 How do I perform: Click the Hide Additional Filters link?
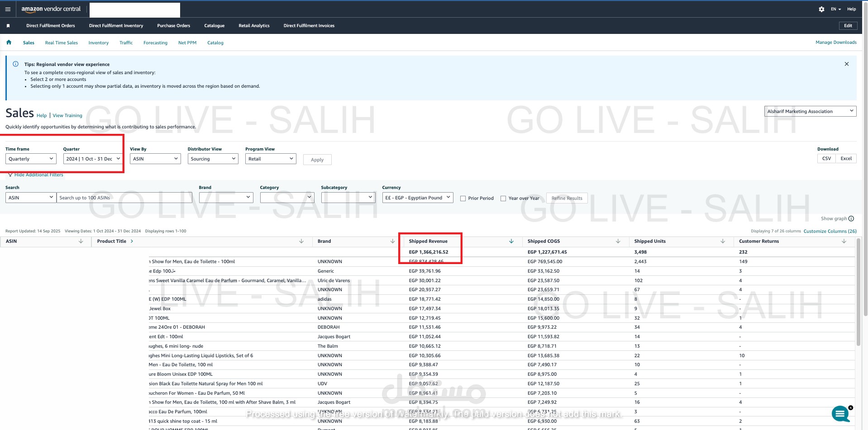coord(39,175)
